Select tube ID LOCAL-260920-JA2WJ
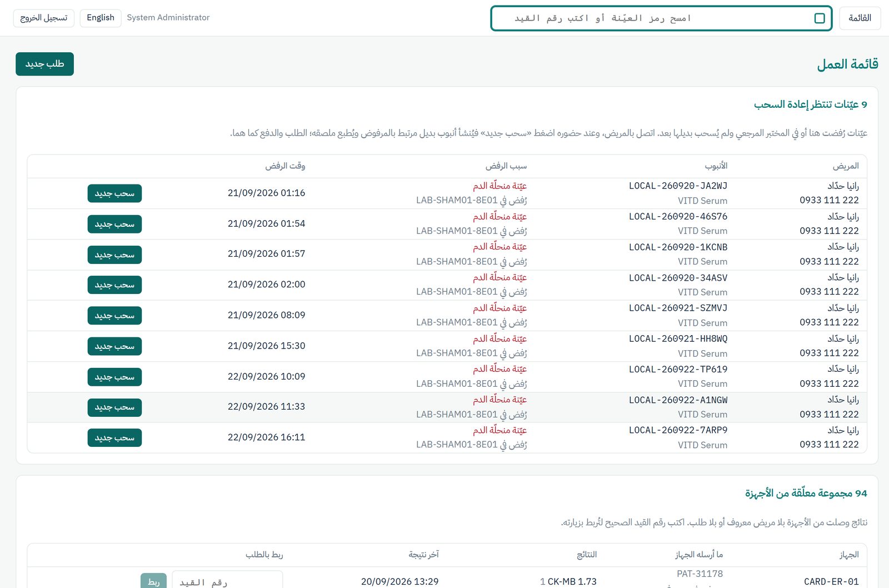The width and height of the screenshot is (889, 588). click(678, 186)
